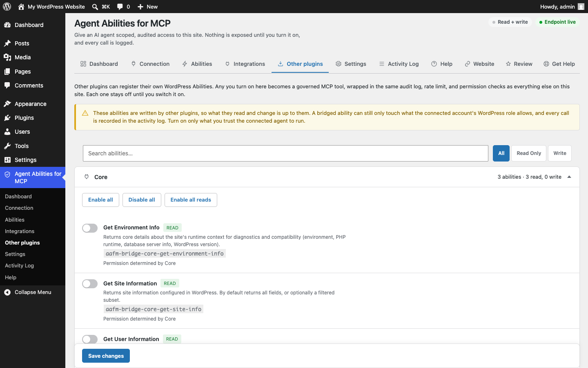This screenshot has height=368, width=588.
Task: Click the WordPress logo icon in the admin bar
Action: [x=7, y=7]
